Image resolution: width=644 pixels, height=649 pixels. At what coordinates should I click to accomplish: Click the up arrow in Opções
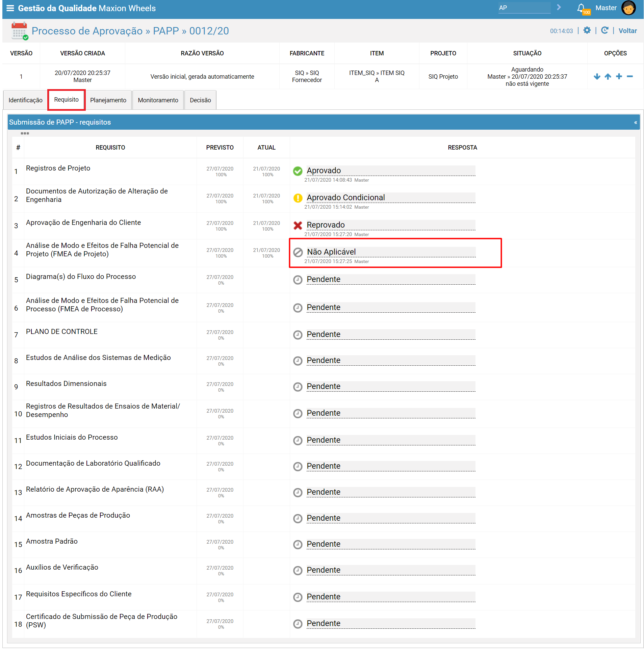point(608,77)
